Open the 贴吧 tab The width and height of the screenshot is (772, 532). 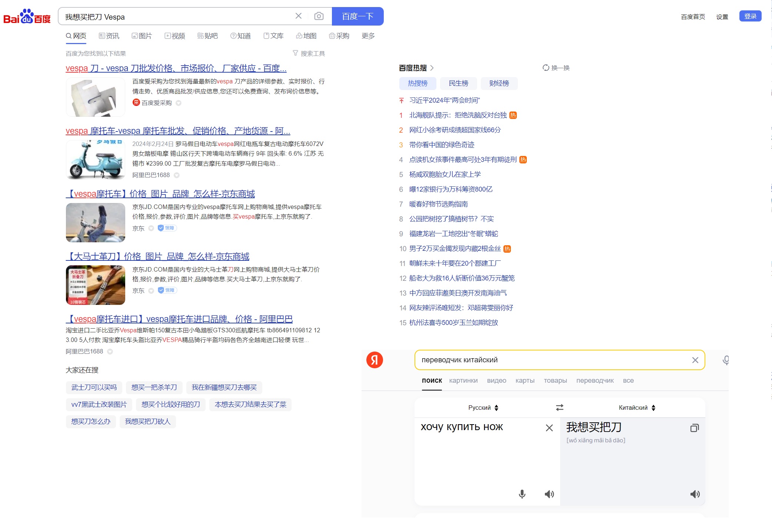207,36
